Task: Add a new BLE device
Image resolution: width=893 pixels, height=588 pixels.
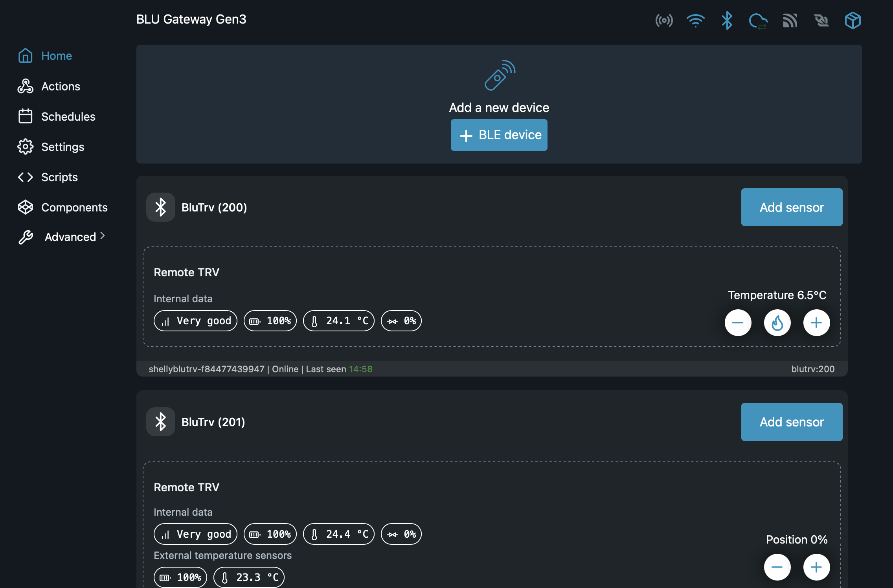Action: 499,135
